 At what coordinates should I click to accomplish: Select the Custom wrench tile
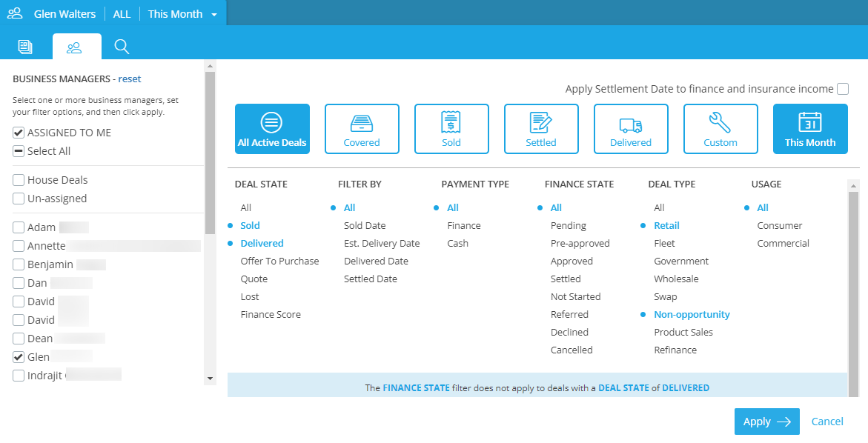(x=720, y=129)
